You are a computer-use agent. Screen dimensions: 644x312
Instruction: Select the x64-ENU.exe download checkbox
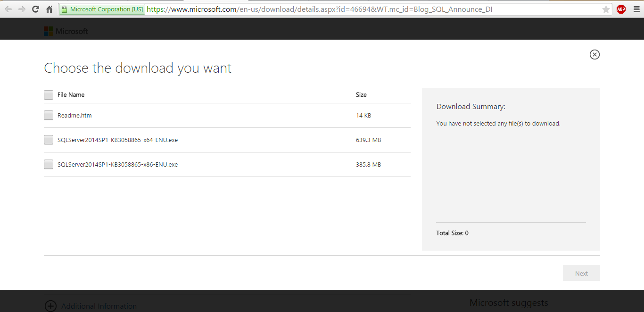[49, 140]
